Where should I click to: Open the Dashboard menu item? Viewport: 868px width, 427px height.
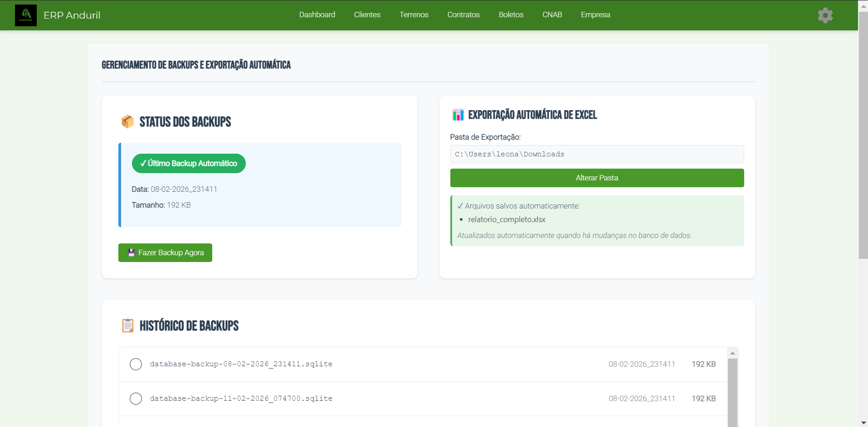pos(317,15)
